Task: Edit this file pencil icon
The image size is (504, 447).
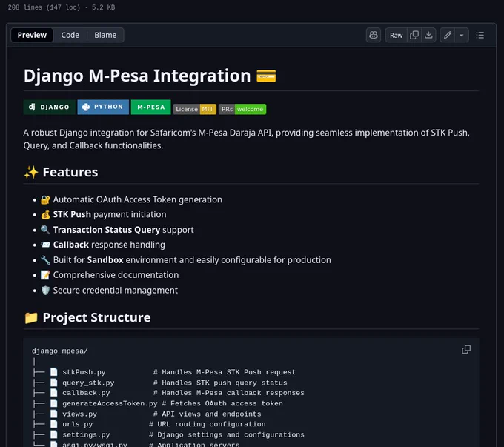Action: 447,35
